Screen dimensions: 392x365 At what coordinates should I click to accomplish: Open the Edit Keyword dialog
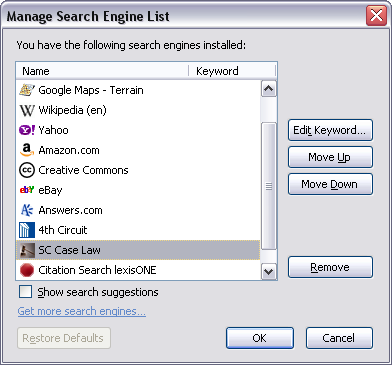(330, 130)
